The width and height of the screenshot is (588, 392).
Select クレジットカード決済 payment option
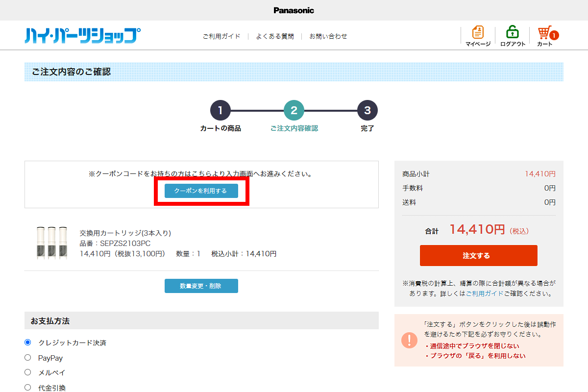pyautogui.click(x=28, y=343)
